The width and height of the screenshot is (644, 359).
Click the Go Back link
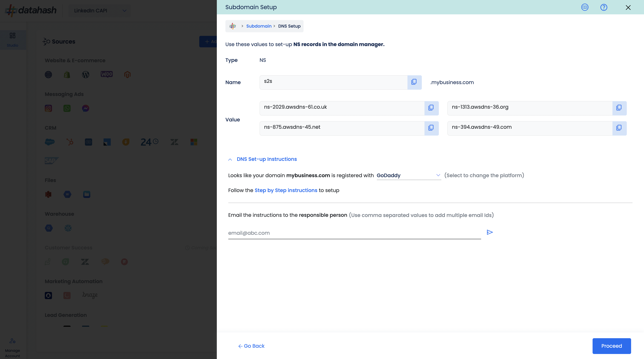(251, 346)
